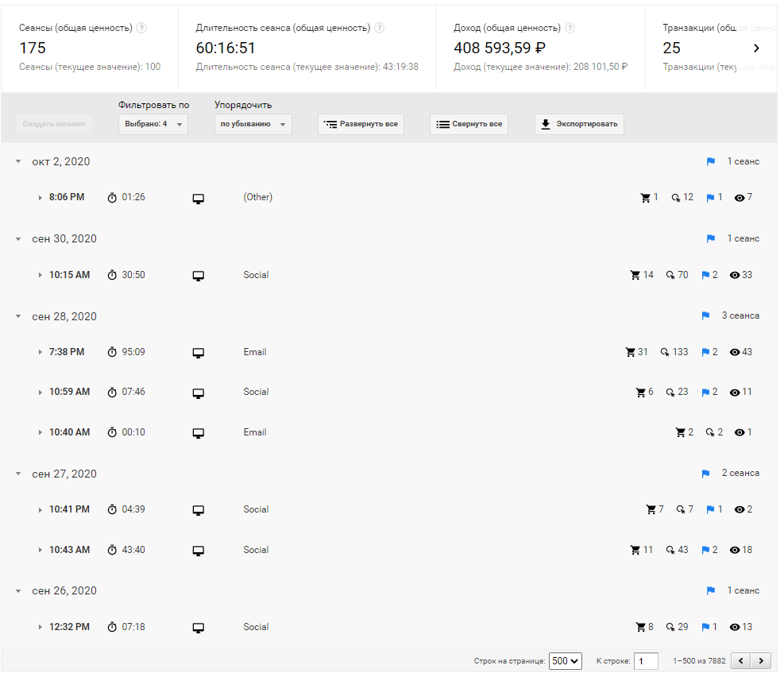Click help icon beside Длительность сеанса metric
Image resolution: width=784 pixels, height=681 pixels.
[379, 28]
